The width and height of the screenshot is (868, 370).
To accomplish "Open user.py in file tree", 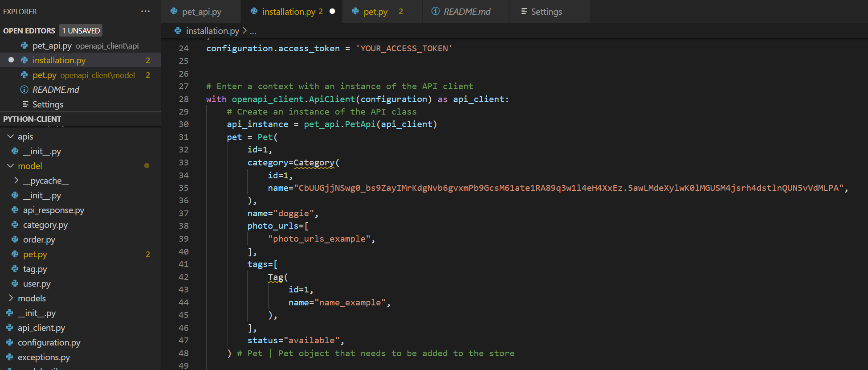I will (80, 284).
